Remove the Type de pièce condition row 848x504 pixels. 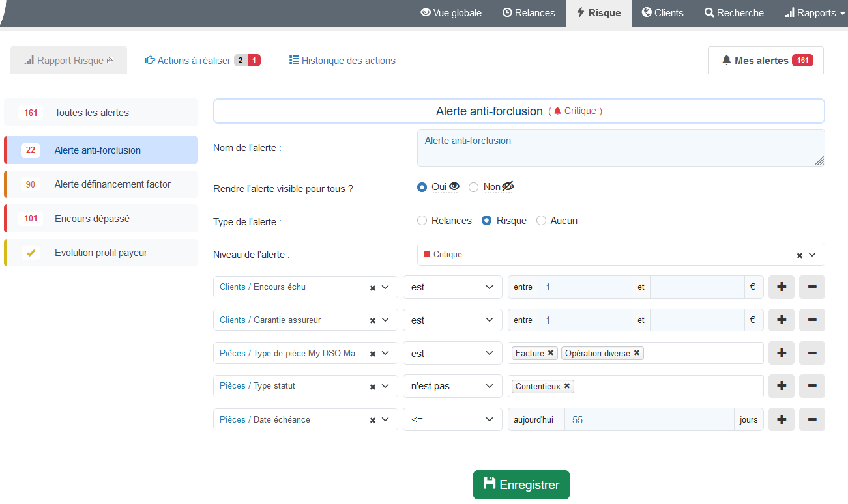pyautogui.click(x=812, y=353)
